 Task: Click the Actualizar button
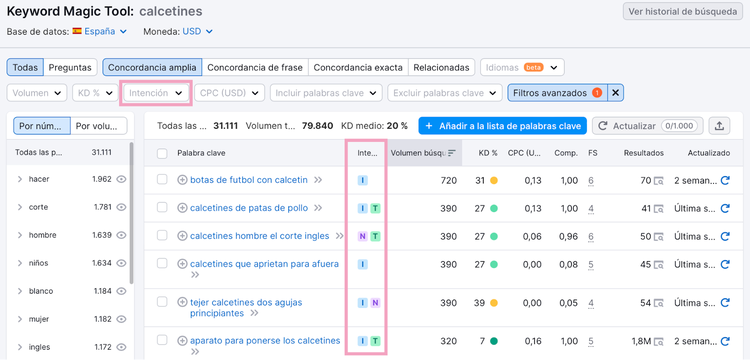(x=648, y=126)
